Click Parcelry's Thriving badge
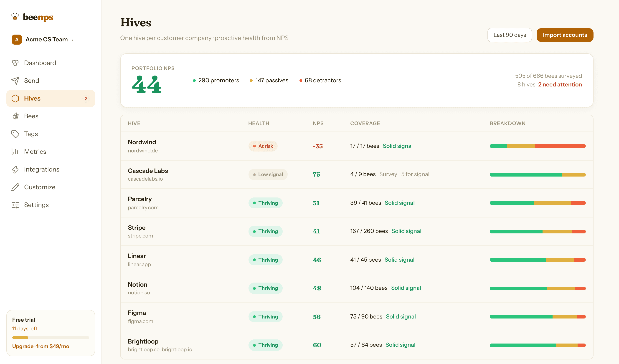619x364 pixels. pyautogui.click(x=265, y=203)
